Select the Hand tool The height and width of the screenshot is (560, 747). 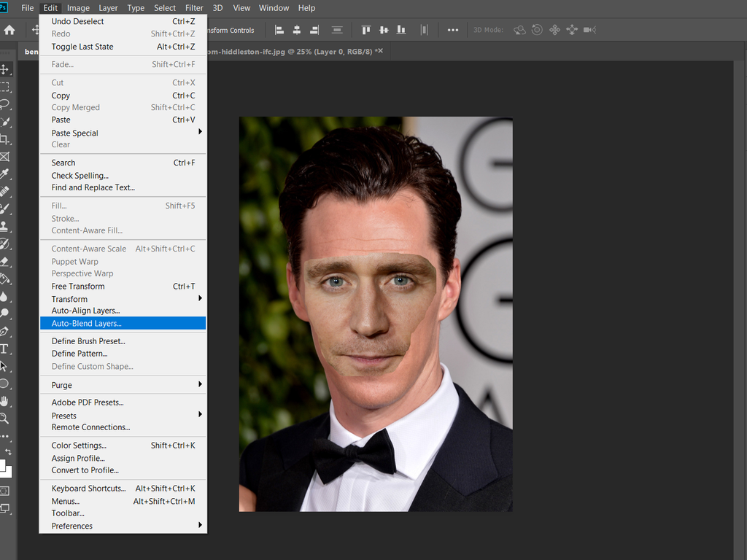(x=4, y=400)
